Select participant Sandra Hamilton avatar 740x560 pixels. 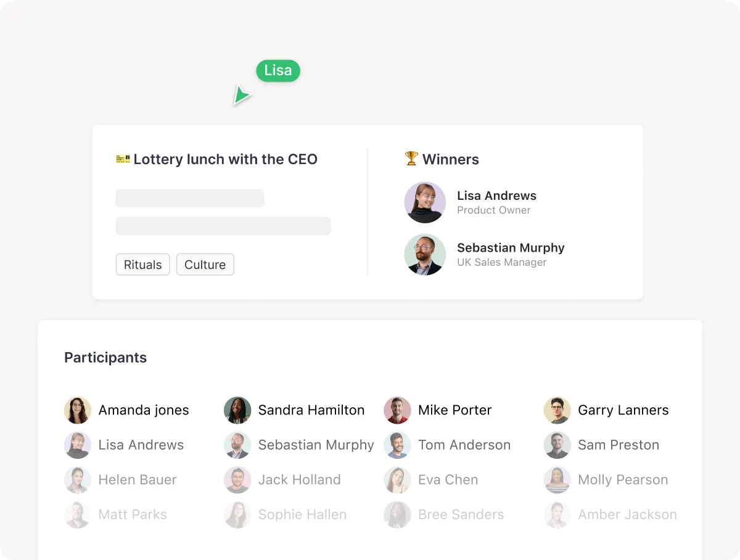pyautogui.click(x=237, y=410)
